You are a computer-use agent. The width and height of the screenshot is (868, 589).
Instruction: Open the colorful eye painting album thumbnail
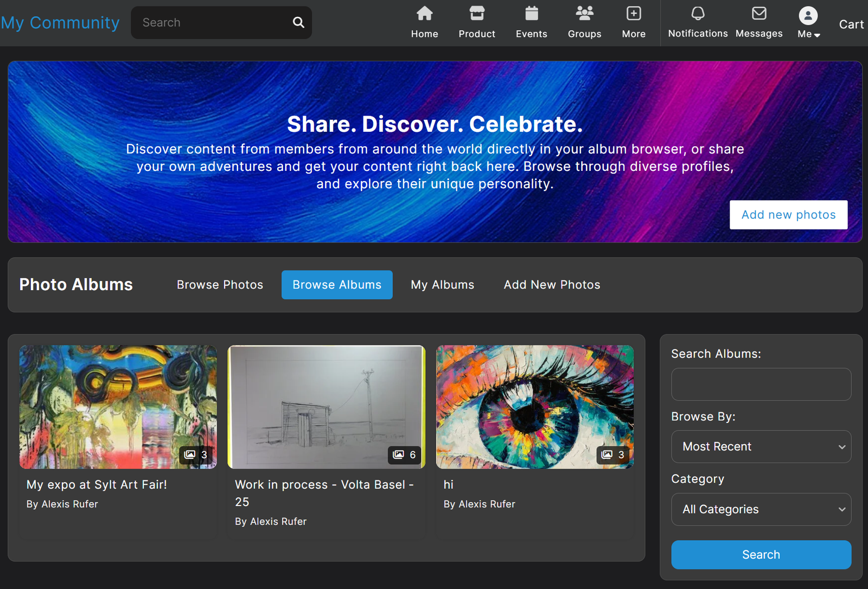(534, 407)
